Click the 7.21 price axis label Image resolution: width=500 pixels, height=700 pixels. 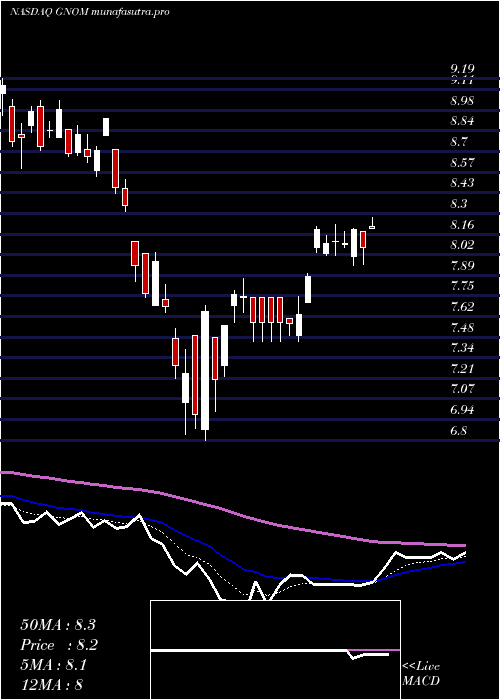(462, 369)
